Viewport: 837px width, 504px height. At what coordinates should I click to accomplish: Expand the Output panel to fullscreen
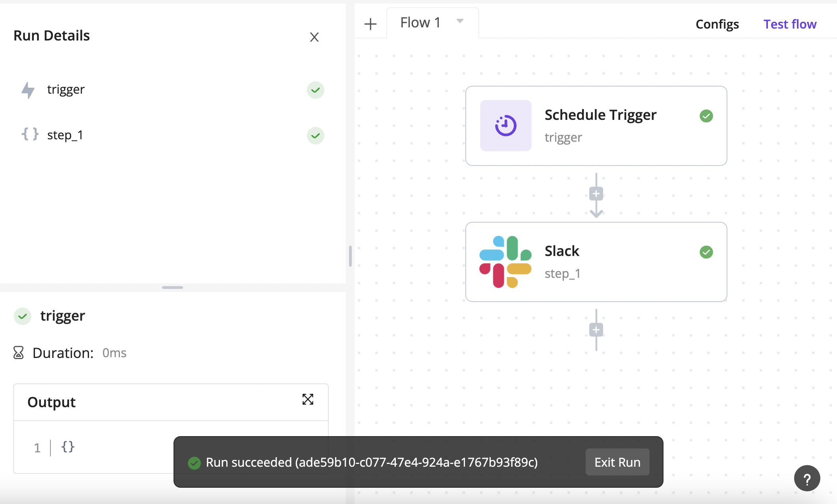click(x=308, y=399)
